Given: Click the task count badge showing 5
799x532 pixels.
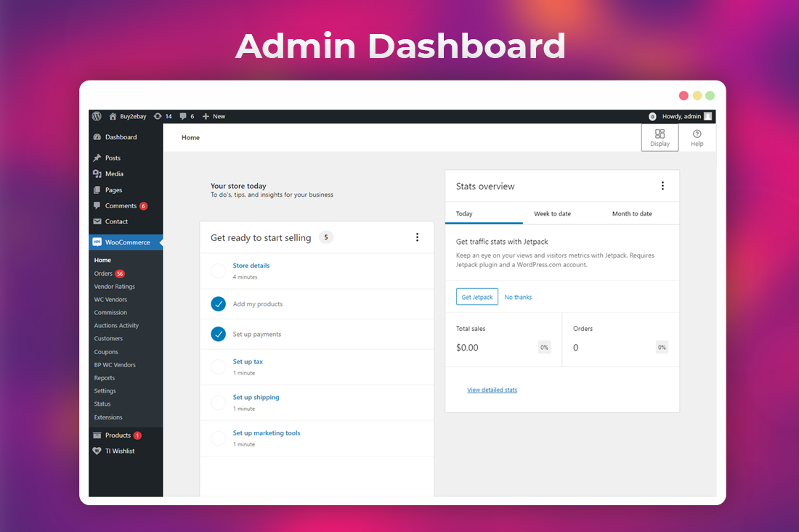Looking at the screenshot, I should [x=326, y=237].
